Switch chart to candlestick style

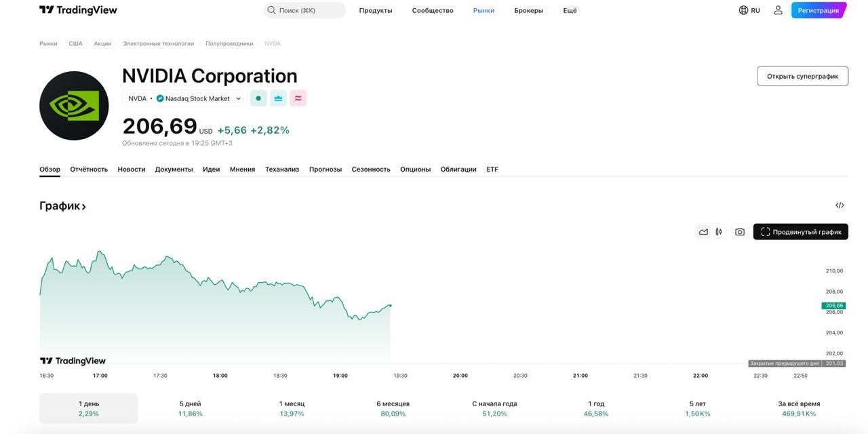[x=719, y=232]
